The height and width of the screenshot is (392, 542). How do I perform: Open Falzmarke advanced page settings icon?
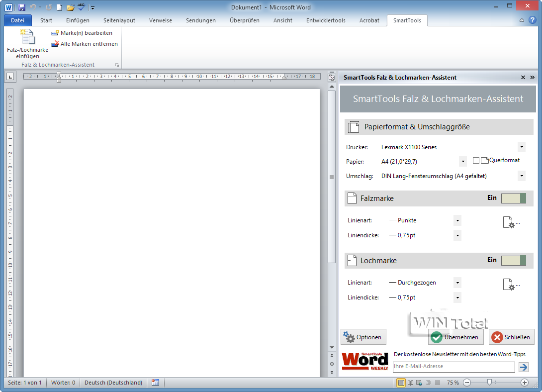pyautogui.click(x=511, y=222)
